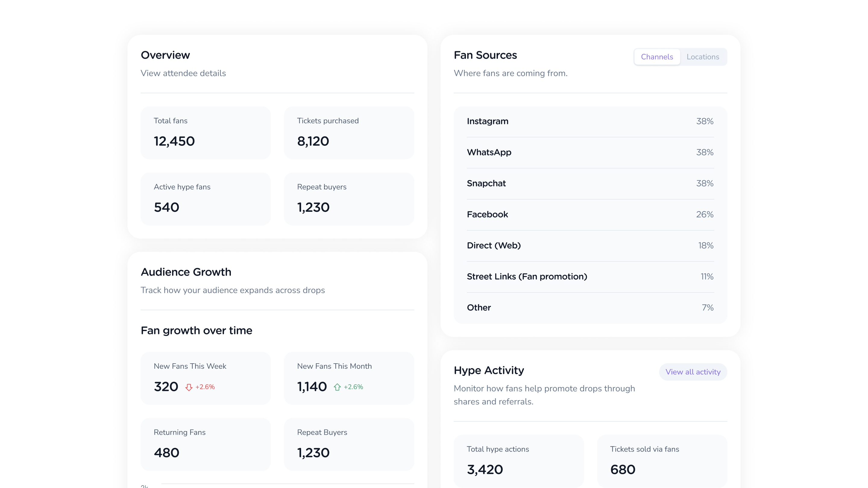Screen dimensions: 868x488
Task: Select the Tickets sold via fans card
Action: [662, 461]
